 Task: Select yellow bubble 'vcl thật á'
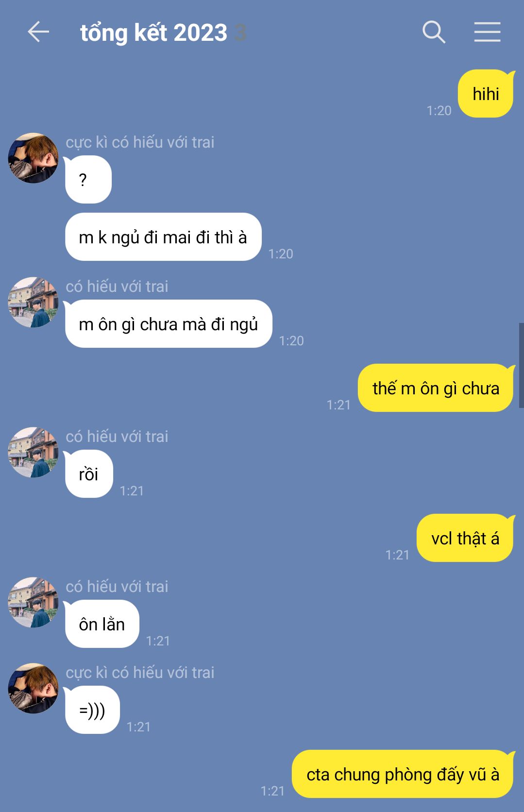tap(465, 538)
